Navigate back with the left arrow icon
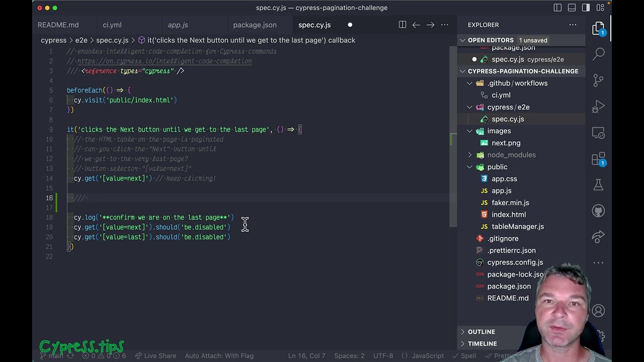This screenshot has width=644, height=362. pyautogui.click(x=416, y=25)
